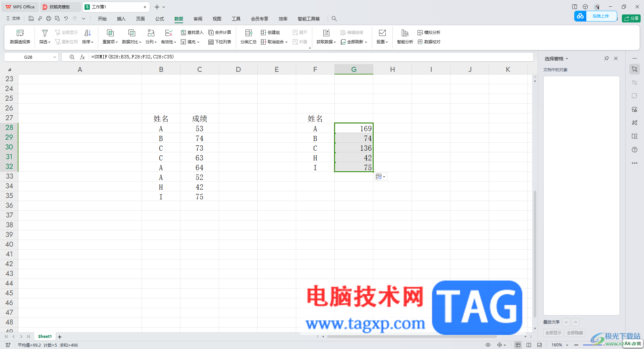Click the print icon in quick toolbar
Viewport: 644px width, 349px height.
(49, 19)
